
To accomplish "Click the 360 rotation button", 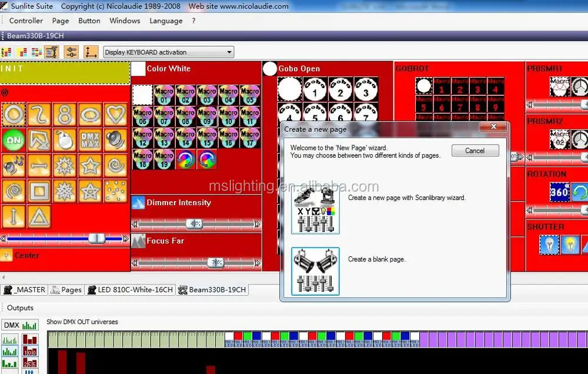I will tap(559, 192).
